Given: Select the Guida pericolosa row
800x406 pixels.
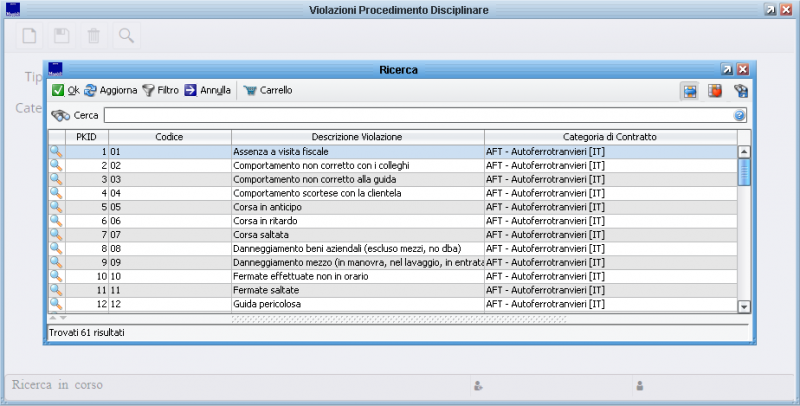Looking at the screenshot, I should 355,303.
